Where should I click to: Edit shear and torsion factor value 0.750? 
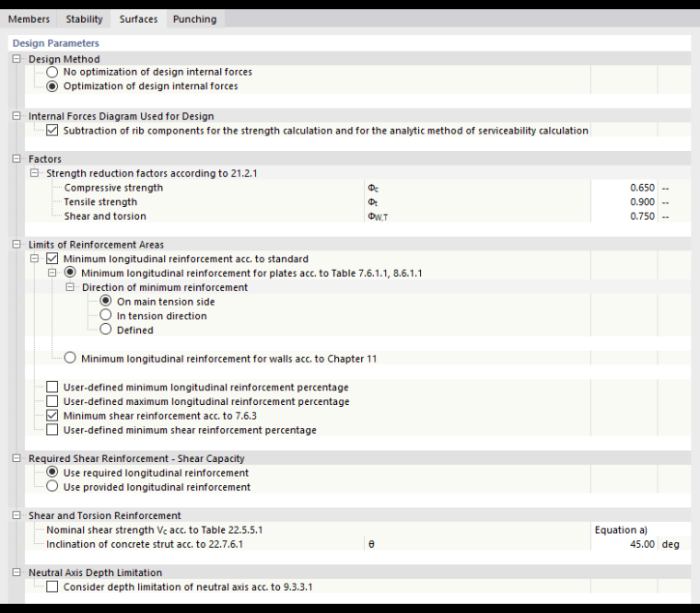coord(624,216)
